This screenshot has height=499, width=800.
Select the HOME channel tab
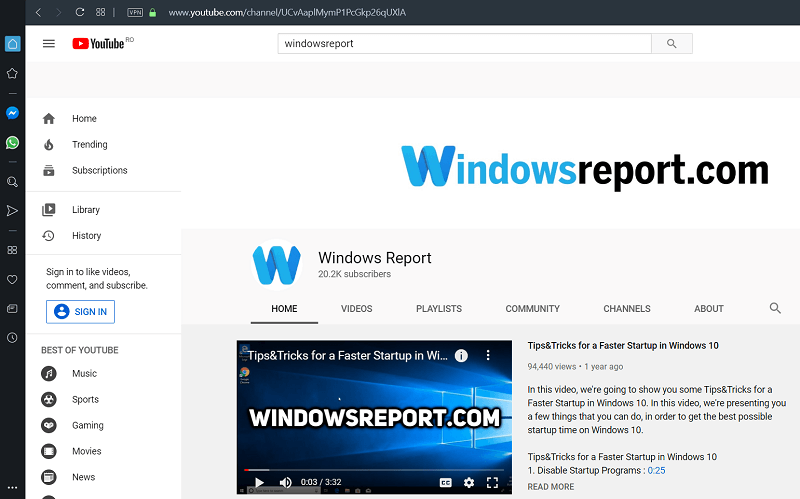284,309
